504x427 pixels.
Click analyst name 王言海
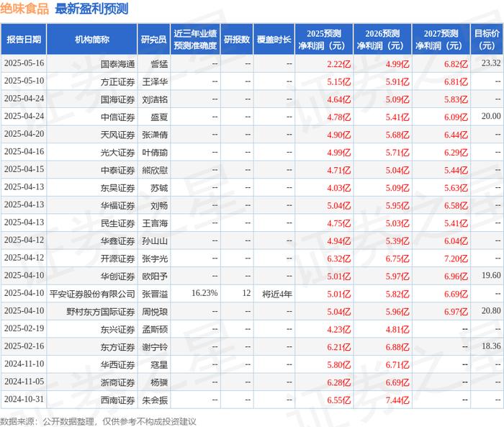tap(155, 223)
